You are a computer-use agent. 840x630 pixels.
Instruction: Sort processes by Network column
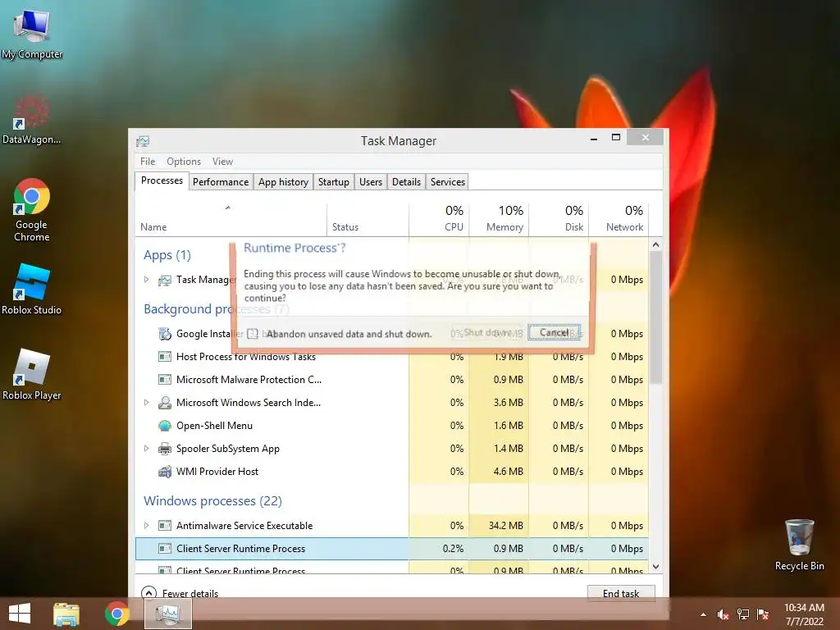pyautogui.click(x=619, y=220)
